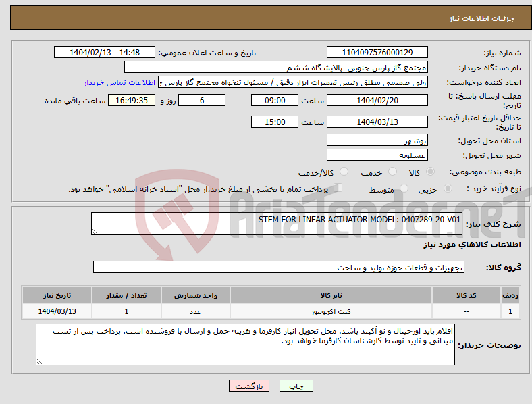Click the validity time field 15:00
532x404 pixels.
click(275, 122)
